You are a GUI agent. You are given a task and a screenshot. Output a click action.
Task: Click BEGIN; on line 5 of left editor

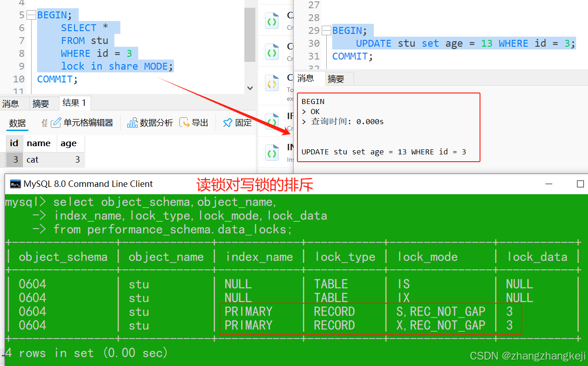[55, 15]
